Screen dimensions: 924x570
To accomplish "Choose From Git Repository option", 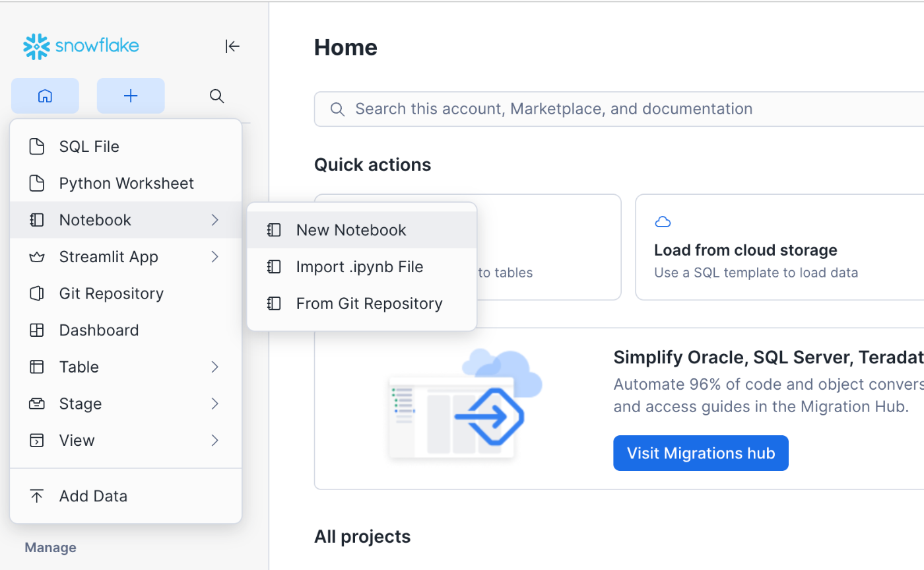I will click(362, 304).
